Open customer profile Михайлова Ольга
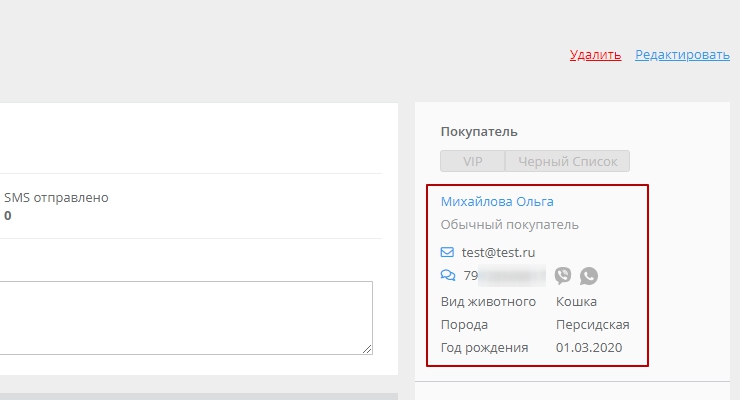The width and height of the screenshot is (740, 400). click(497, 201)
